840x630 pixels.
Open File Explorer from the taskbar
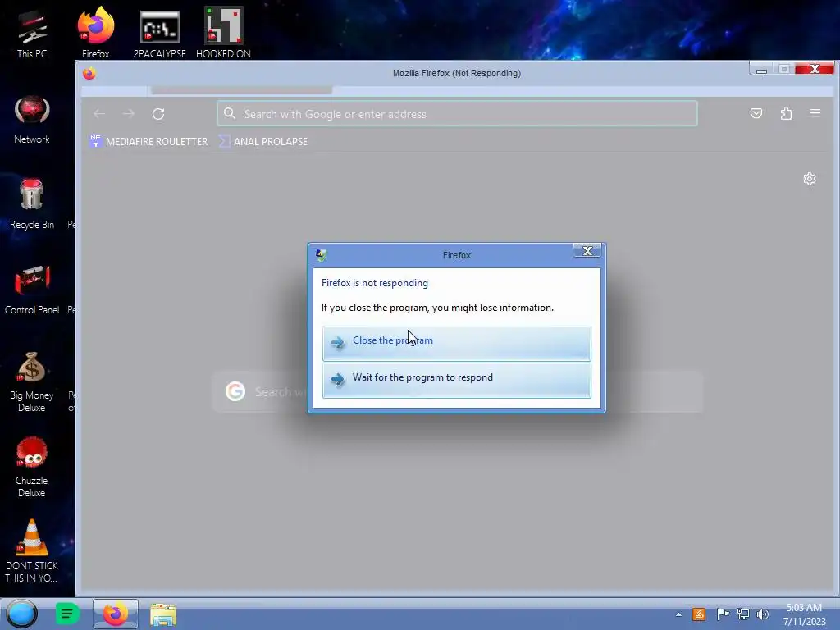click(163, 614)
